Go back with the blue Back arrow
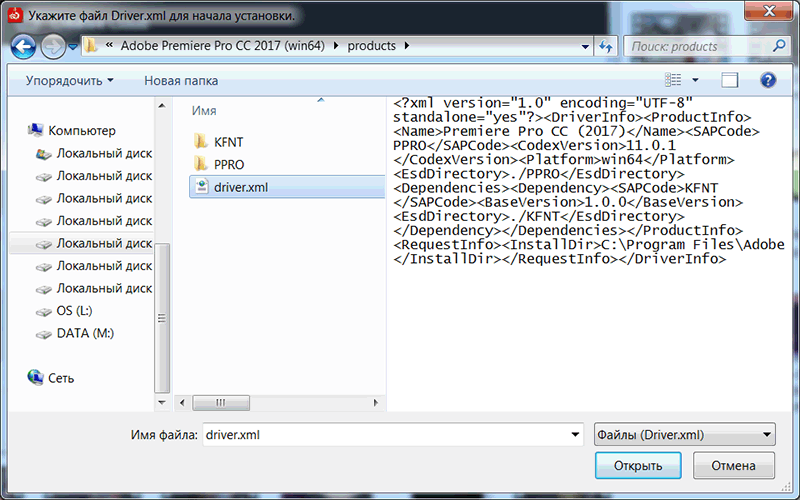800x500 pixels. point(23,47)
